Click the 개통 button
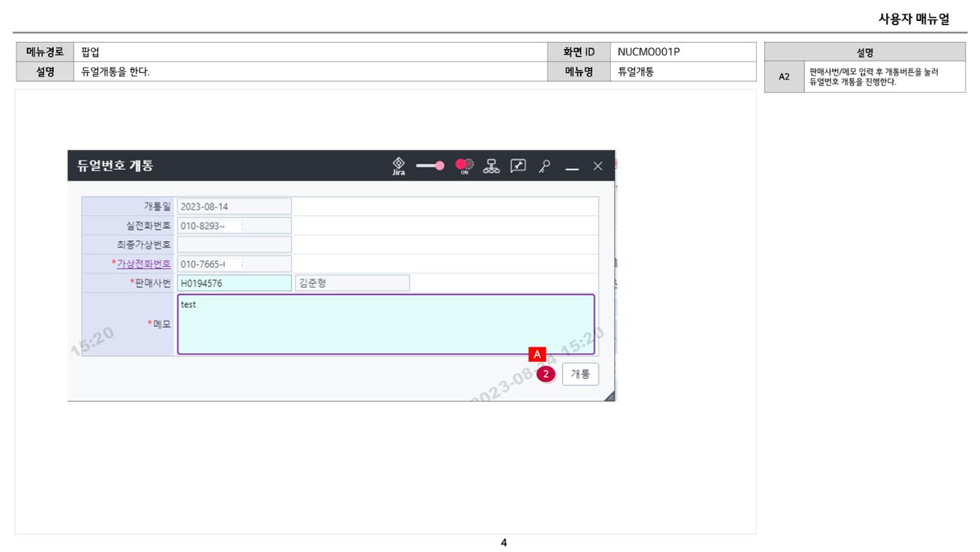 click(580, 374)
